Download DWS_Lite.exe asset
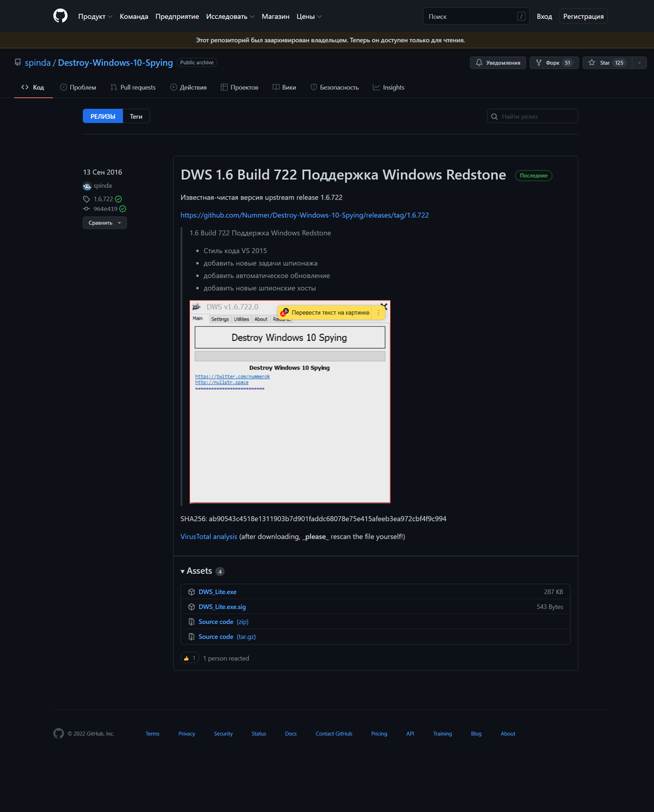 (x=217, y=592)
